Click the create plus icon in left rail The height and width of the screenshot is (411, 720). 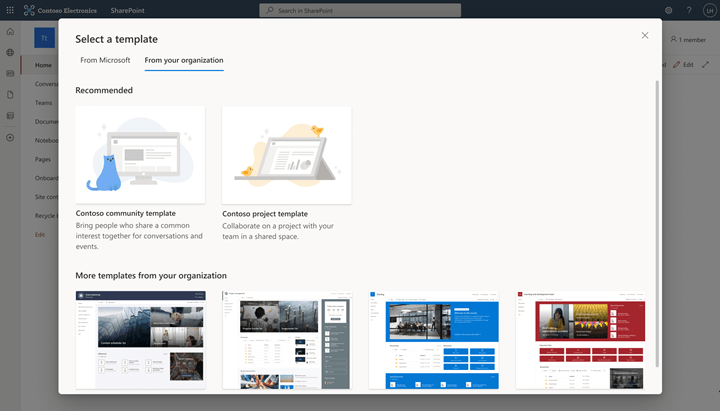(10, 138)
